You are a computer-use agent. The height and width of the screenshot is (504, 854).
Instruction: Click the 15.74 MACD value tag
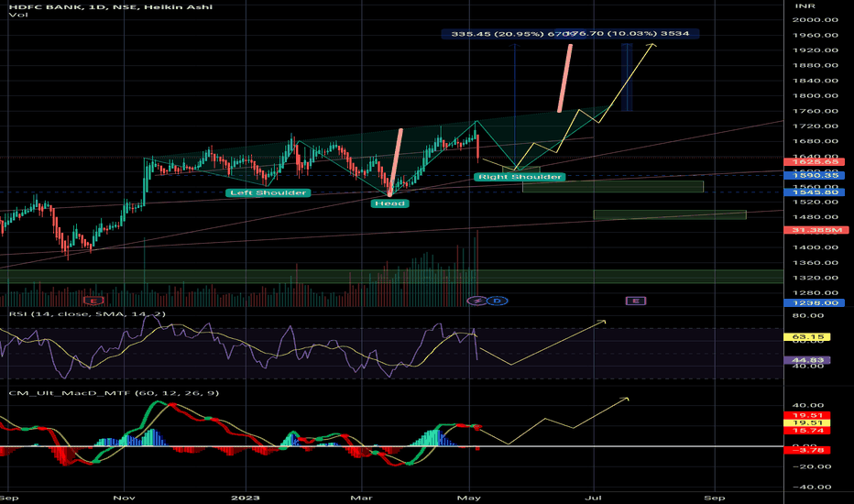(807, 431)
